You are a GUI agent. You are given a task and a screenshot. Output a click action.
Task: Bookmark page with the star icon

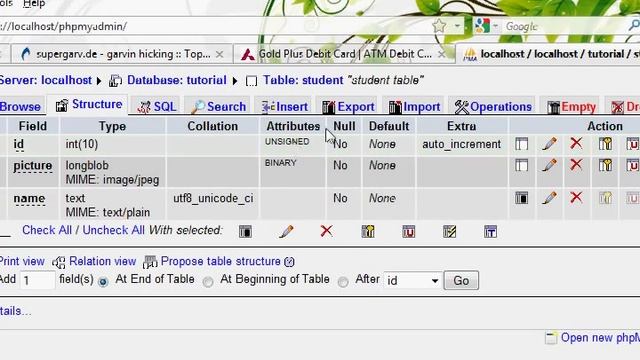point(439,26)
